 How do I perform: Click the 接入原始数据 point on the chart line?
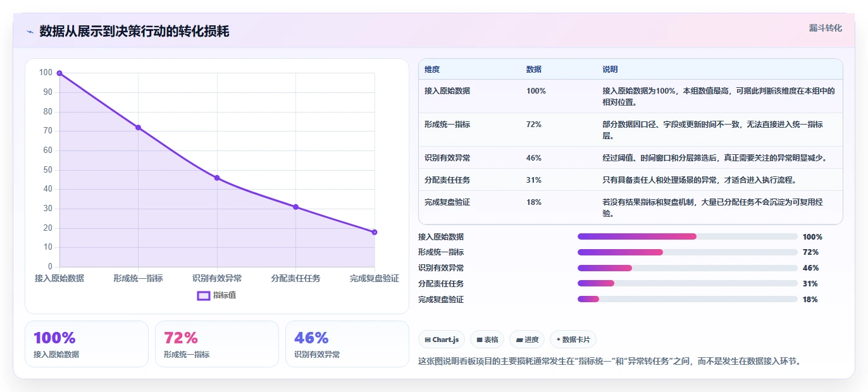pyautogui.click(x=59, y=73)
